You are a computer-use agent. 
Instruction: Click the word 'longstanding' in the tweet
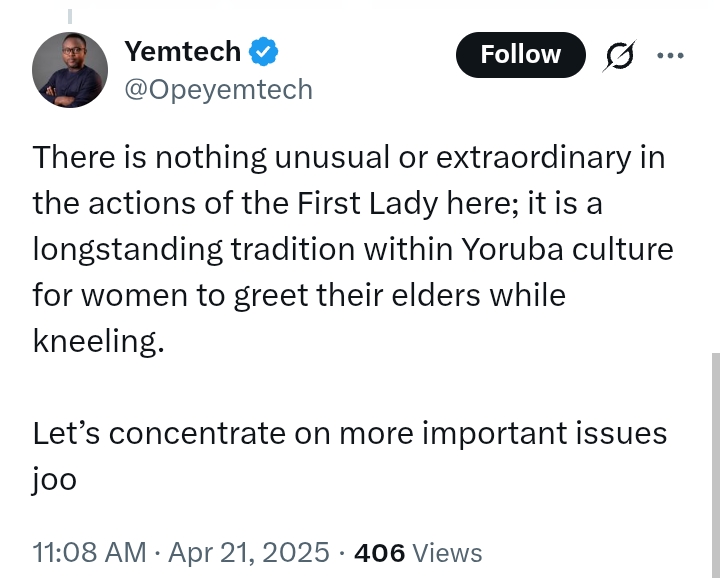tap(128, 250)
